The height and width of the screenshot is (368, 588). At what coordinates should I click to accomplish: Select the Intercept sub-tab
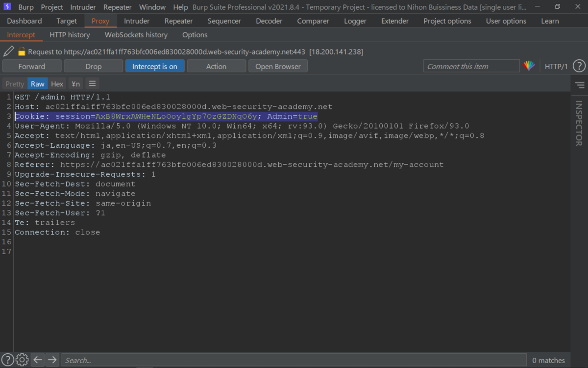coord(21,35)
